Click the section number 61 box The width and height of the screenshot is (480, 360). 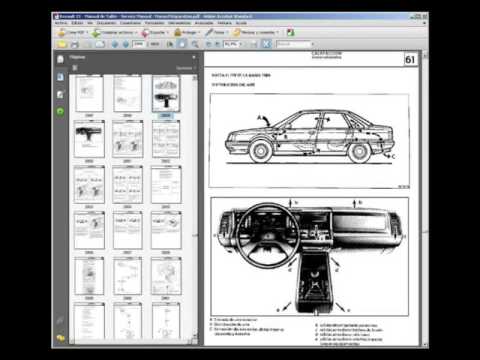[x=410, y=60]
